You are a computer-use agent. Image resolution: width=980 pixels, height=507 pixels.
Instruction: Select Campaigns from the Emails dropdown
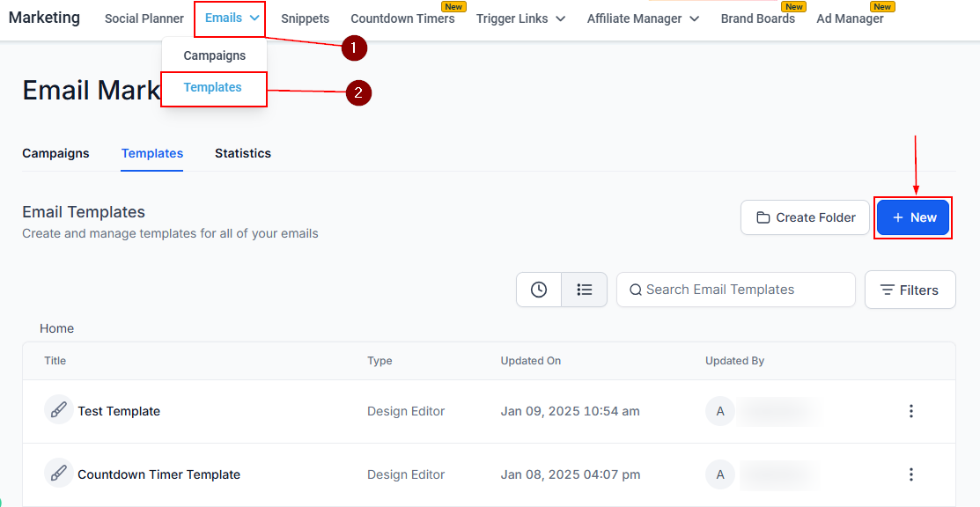[x=214, y=55]
